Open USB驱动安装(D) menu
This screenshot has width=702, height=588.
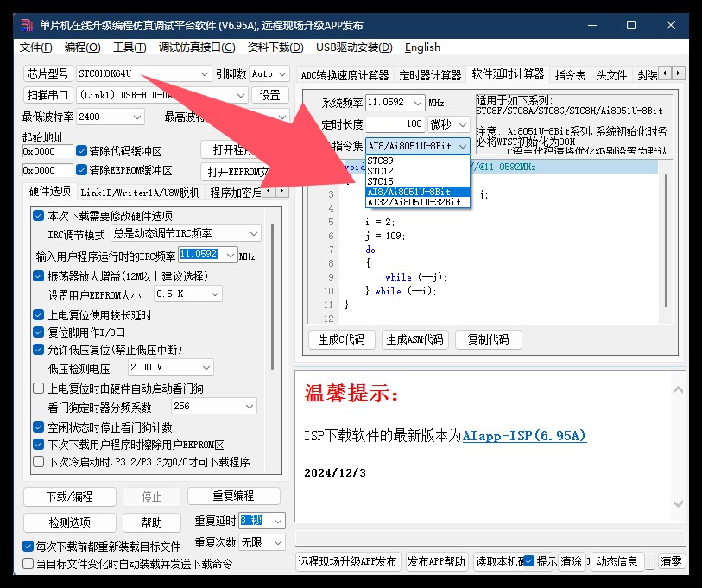point(354,47)
